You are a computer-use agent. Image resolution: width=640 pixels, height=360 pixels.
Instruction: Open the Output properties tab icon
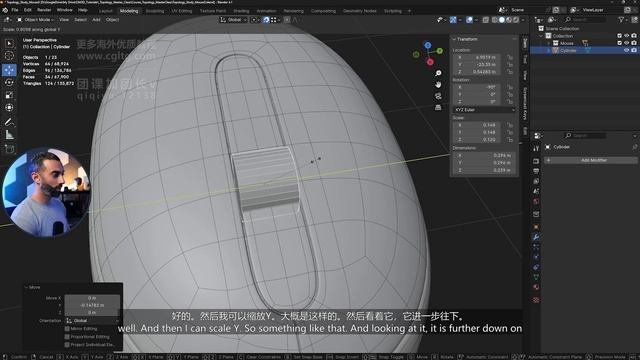point(536,171)
